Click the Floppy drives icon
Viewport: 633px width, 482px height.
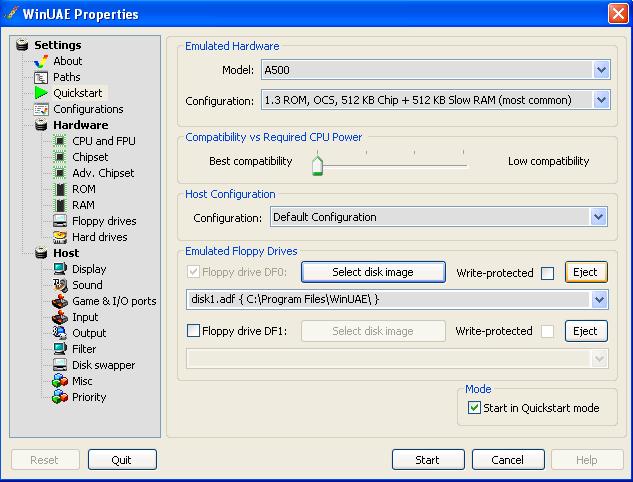pyautogui.click(x=60, y=221)
